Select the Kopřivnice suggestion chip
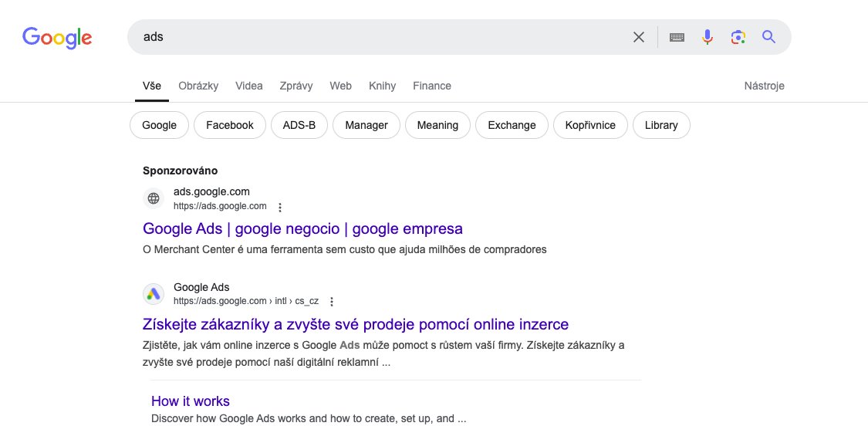This screenshot has width=868, height=426. coord(590,125)
